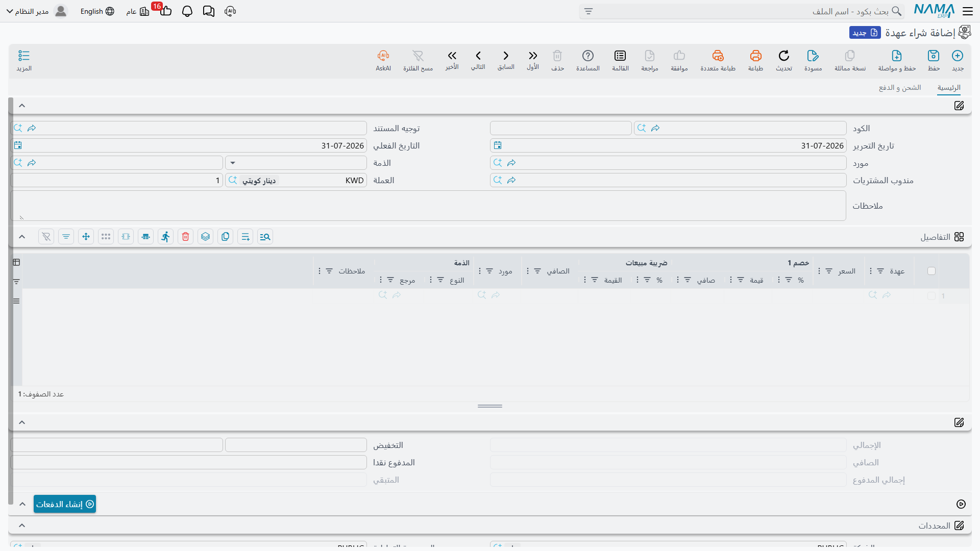
Task: Click the approvals thumbs-up icon with badge 16
Action: 166,11
